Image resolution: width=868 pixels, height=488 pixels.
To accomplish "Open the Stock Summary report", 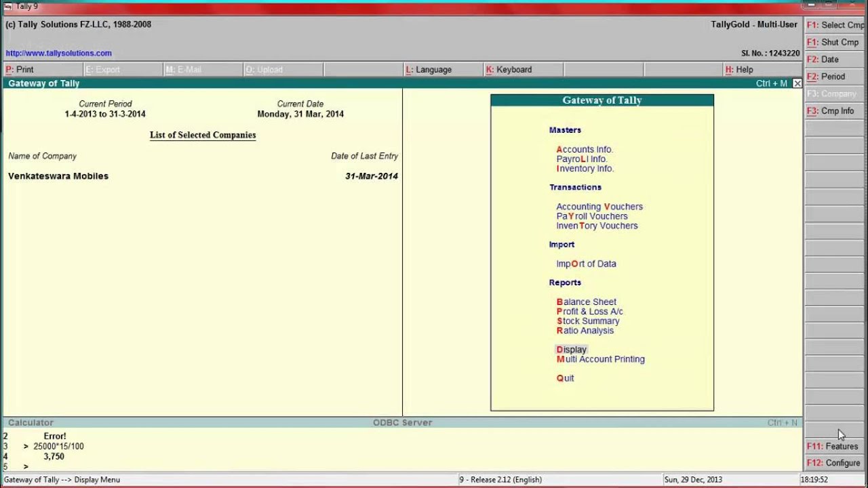I will [588, 321].
